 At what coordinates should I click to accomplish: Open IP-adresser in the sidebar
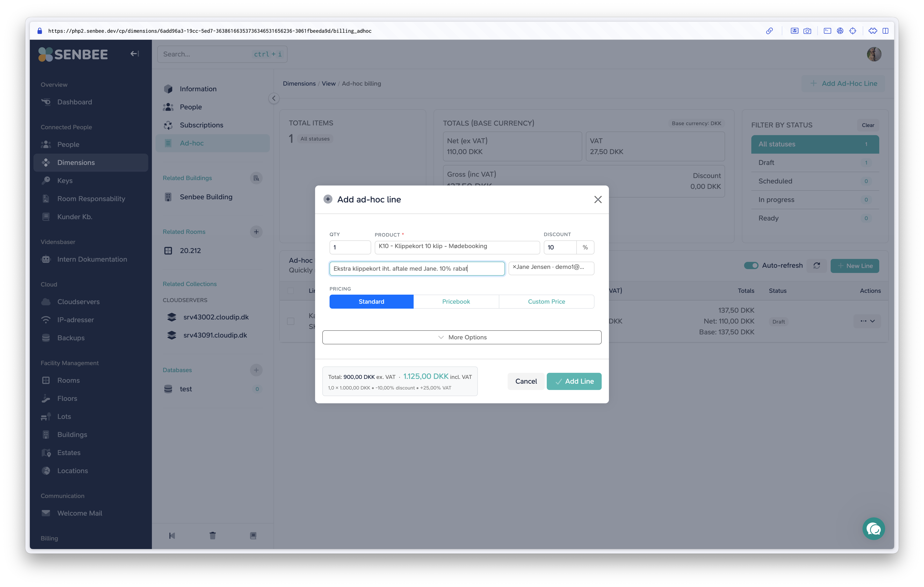click(x=91, y=320)
